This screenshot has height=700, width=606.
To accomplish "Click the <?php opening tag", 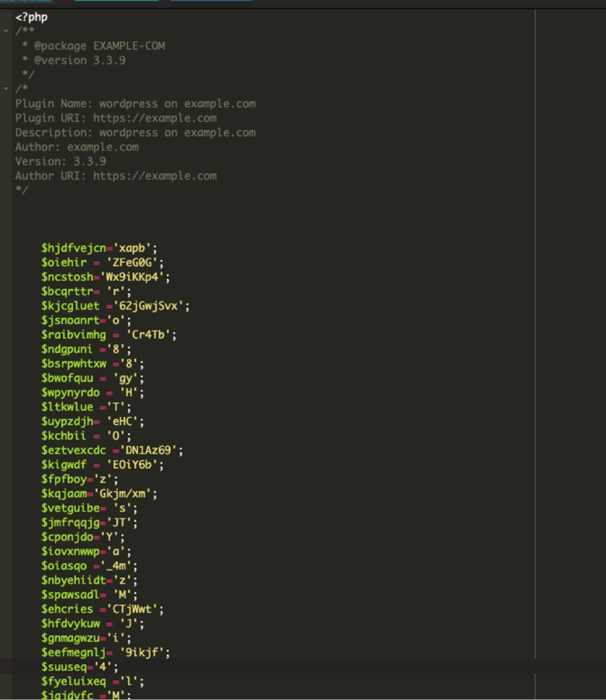I will click(31, 17).
